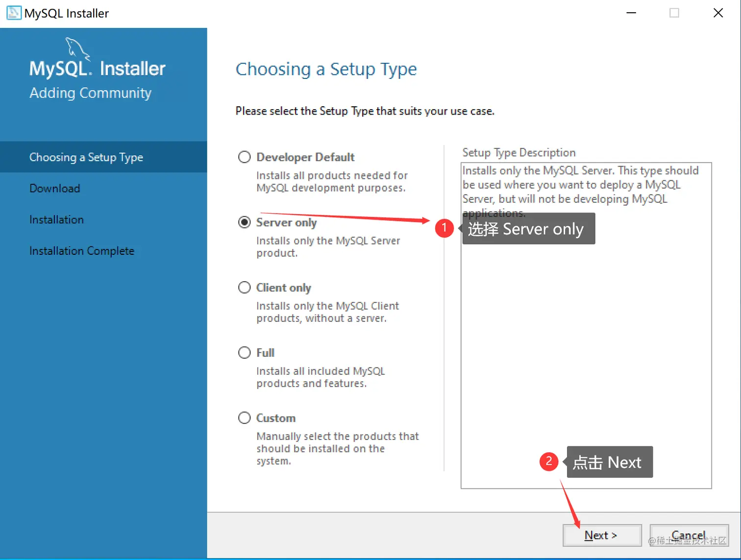Click 'Please select the Setup Type' instruction text
The width and height of the screenshot is (741, 560).
[x=365, y=111]
